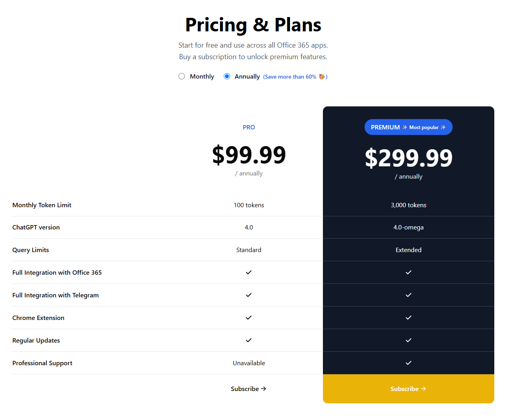Click the party emoji beside Save more than 60%
This screenshot has width=505, height=420.
(x=322, y=77)
